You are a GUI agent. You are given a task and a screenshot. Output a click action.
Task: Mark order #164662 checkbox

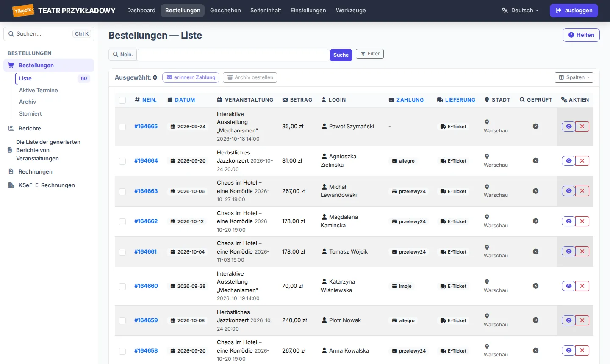click(122, 222)
